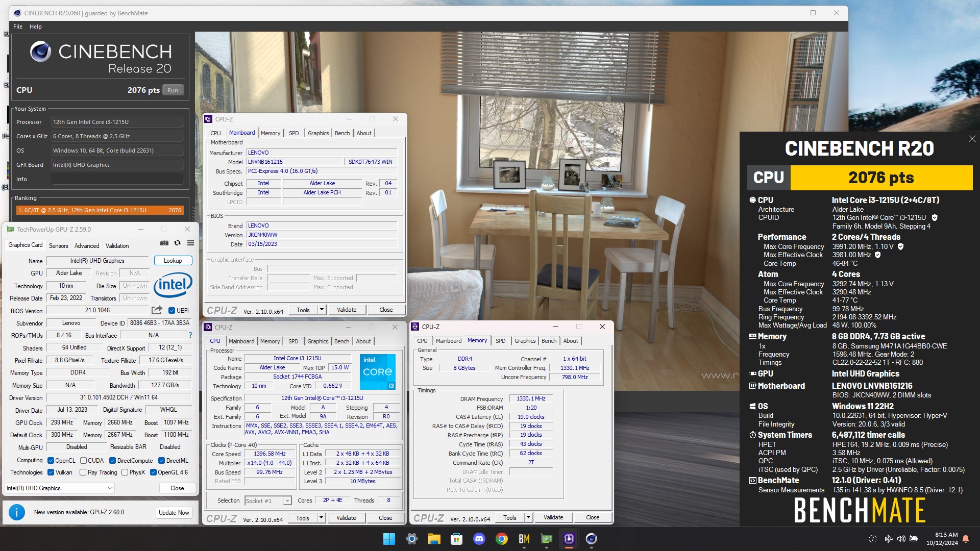The height and width of the screenshot is (551, 980).
Task: Click the empty Info field in Cinebench
Action: click(x=117, y=179)
